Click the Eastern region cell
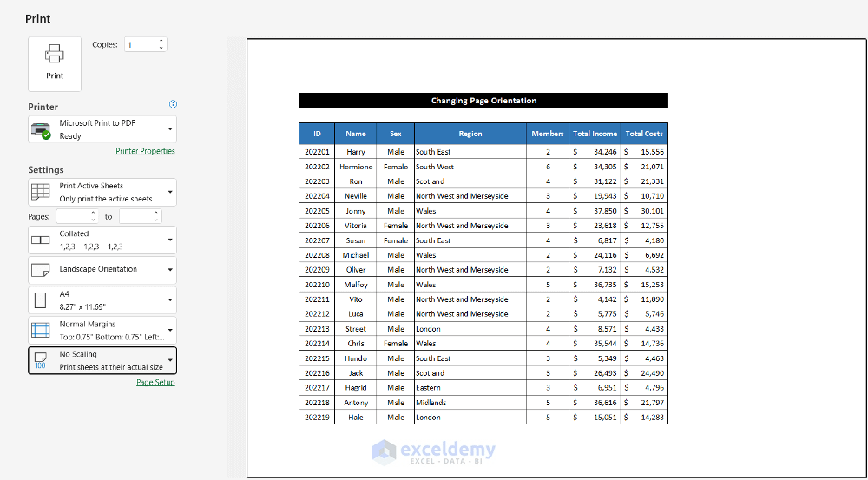The width and height of the screenshot is (868, 480). (x=429, y=388)
